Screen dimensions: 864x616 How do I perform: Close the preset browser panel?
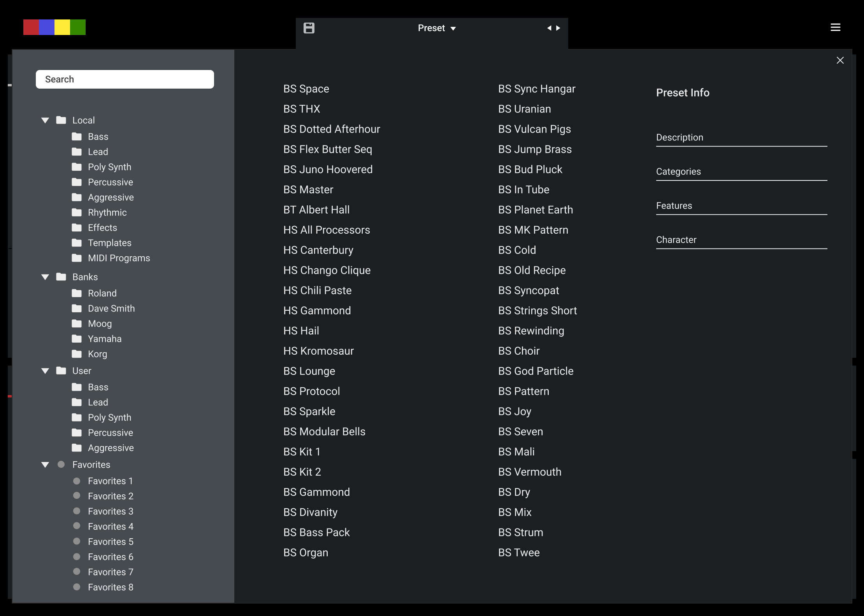pyautogui.click(x=840, y=60)
